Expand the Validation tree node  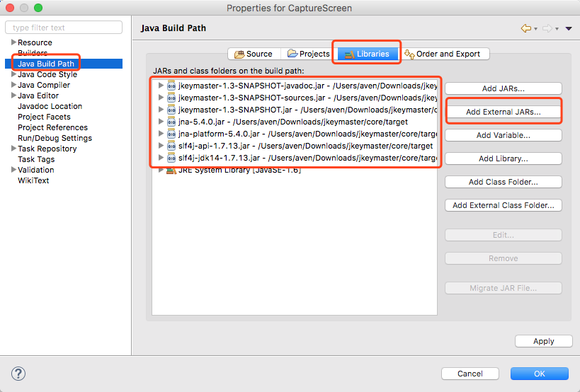click(13, 170)
